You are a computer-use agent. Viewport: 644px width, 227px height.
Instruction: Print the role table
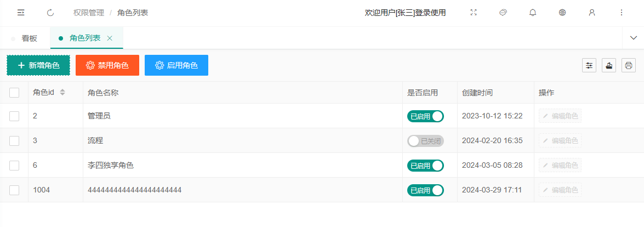628,65
